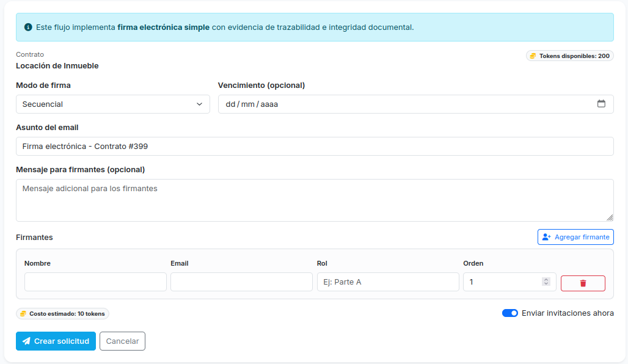The width and height of the screenshot is (628, 364).
Task: Disable the Enviar invitaciones ahora toggle
Action: click(509, 313)
